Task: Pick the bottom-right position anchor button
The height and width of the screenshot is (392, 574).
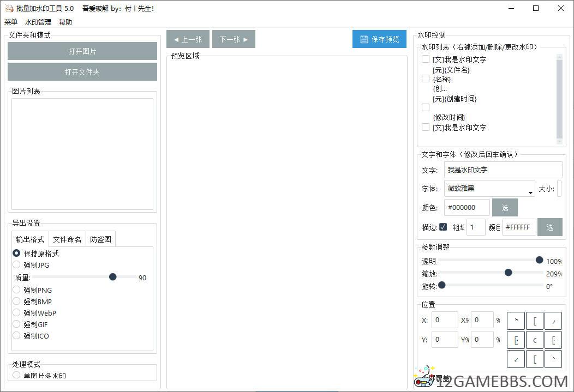Action: click(x=553, y=359)
